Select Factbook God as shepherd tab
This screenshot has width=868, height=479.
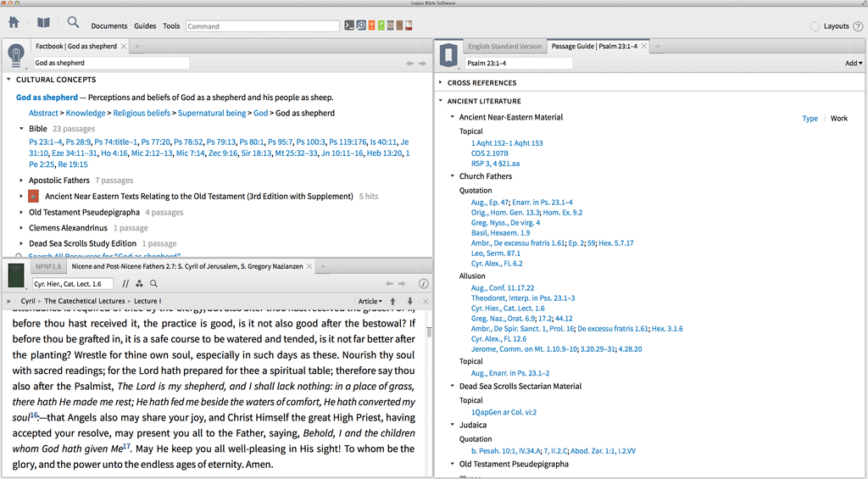click(x=76, y=47)
